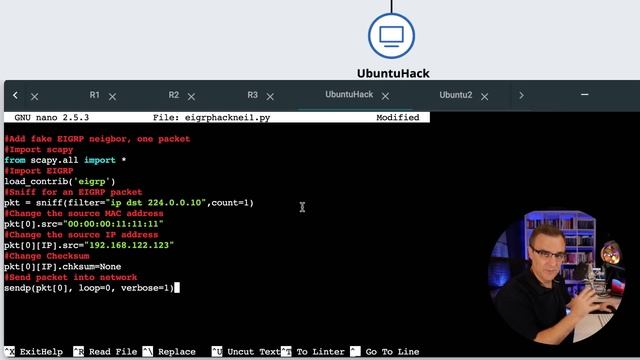Click the GNU nano 2.5.3 title text
The height and width of the screenshot is (360, 640).
coord(51,118)
